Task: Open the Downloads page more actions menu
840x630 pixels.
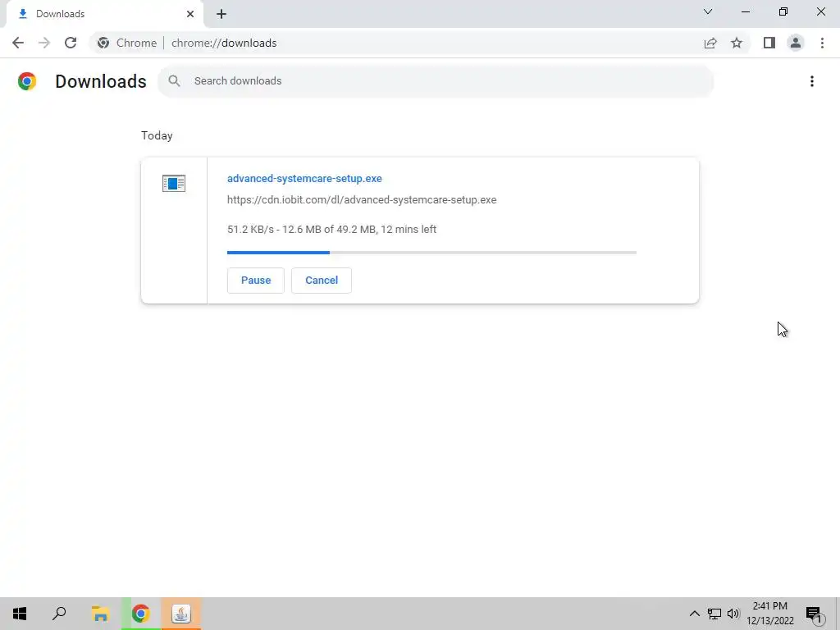Action: pyautogui.click(x=812, y=81)
